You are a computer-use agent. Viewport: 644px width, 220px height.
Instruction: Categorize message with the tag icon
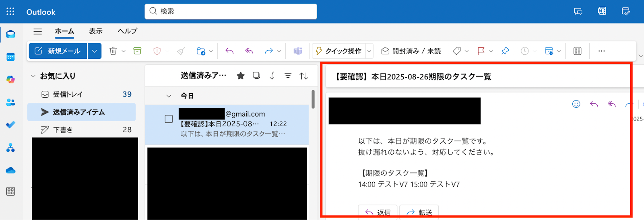pos(457,51)
